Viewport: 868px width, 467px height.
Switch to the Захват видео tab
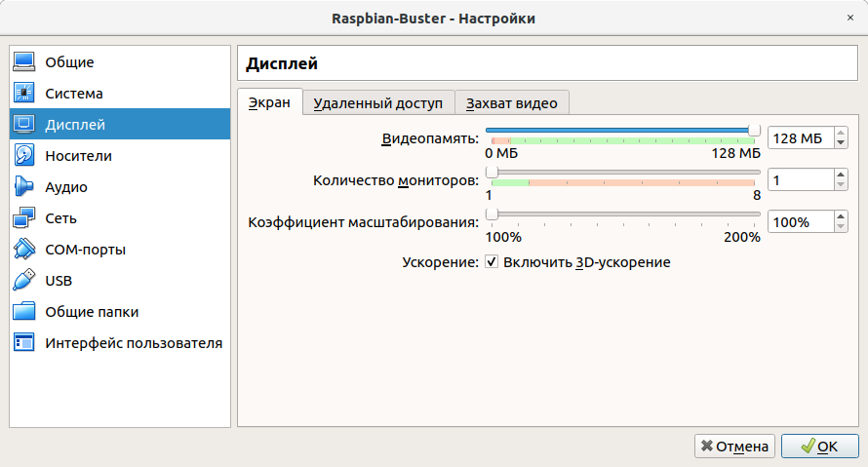pos(512,103)
